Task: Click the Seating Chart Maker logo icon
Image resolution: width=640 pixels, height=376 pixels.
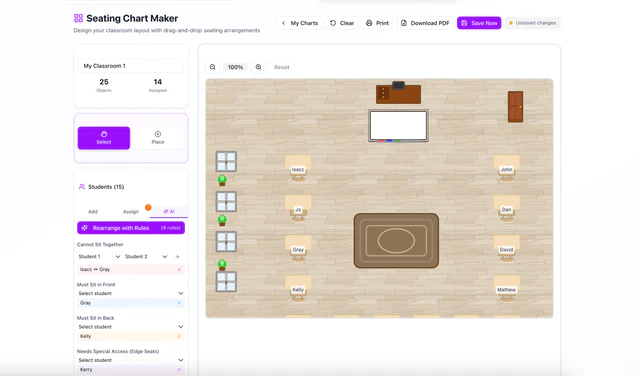Action: [x=78, y=18]
